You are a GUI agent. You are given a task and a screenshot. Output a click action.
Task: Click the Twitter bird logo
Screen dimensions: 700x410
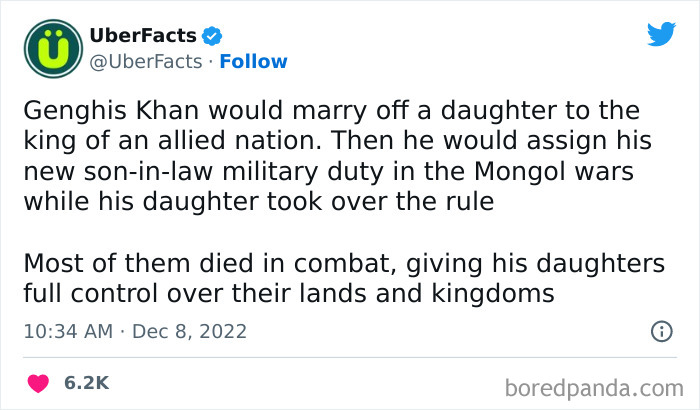pyautogui.click(x=661, y=35)
